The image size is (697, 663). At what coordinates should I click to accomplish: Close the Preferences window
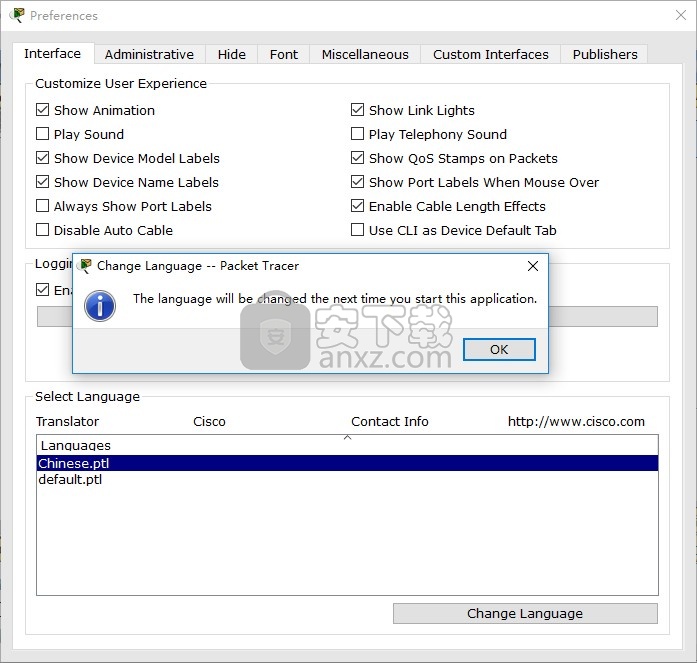click(681, 16)
